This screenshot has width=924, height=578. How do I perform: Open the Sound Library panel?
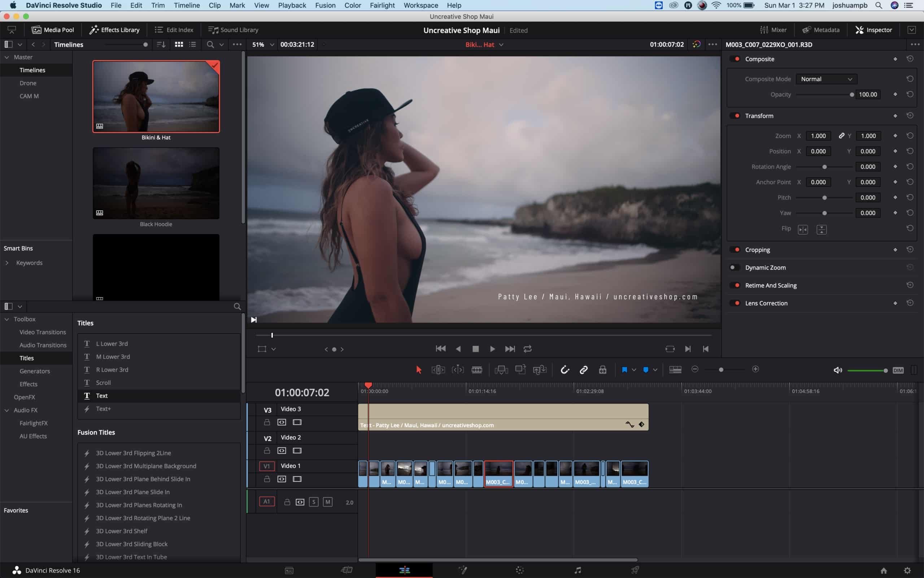click(x=233, y=30)
